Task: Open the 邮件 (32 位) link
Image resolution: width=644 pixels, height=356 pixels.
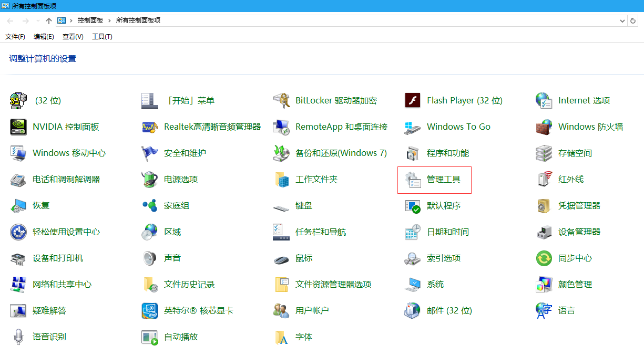Action: tap(449, 310)
